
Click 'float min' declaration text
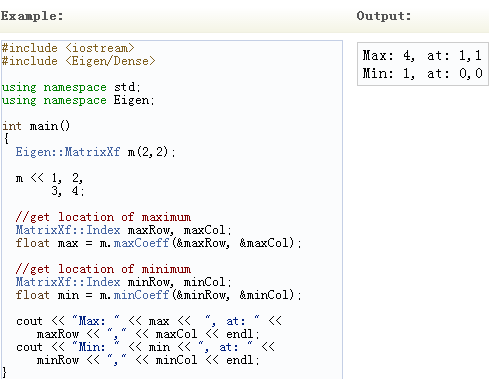point(48,295)
